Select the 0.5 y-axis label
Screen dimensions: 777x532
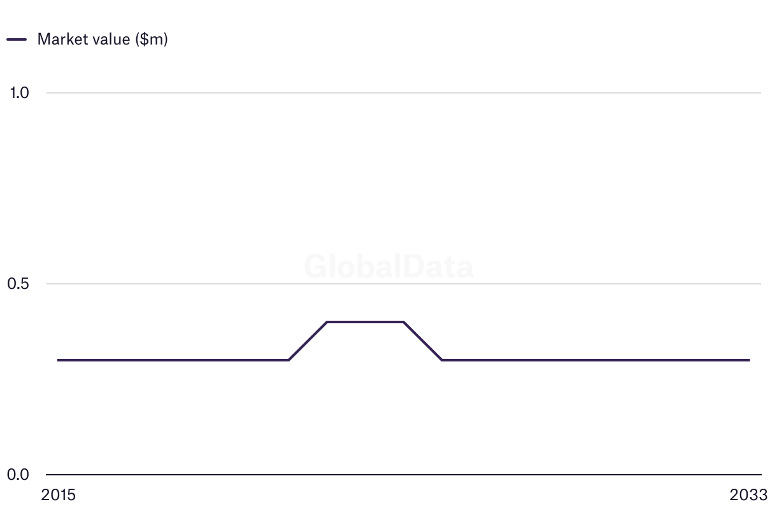[x=18, y=284]
